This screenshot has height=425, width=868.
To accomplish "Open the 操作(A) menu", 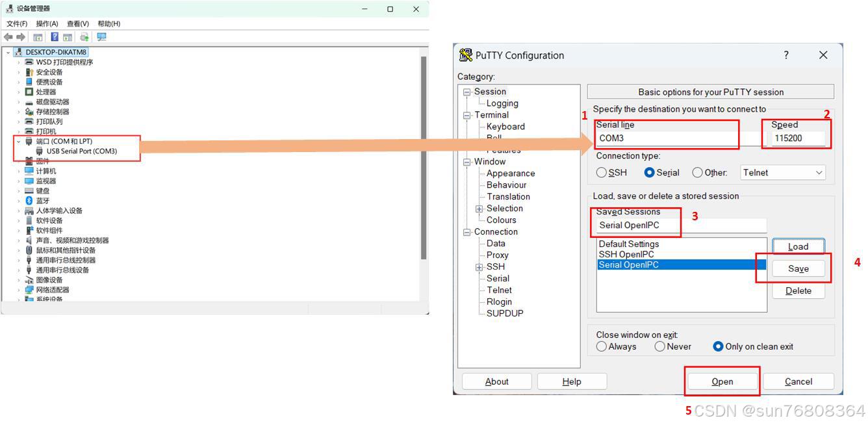I will coord(47,23).
